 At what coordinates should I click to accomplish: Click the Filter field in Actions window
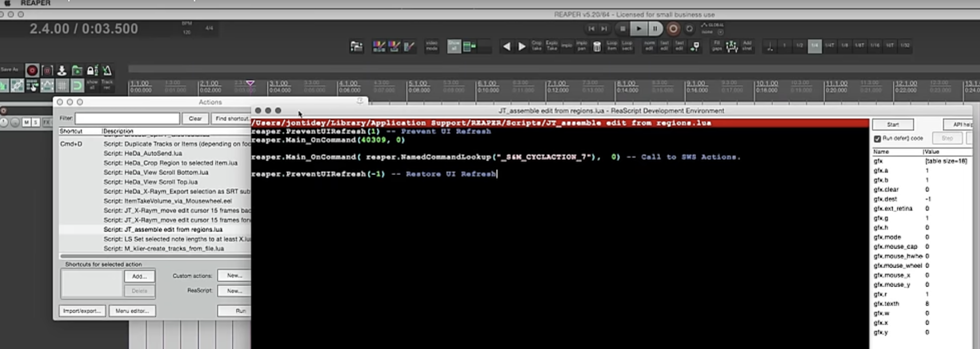(x=127, y=119)
